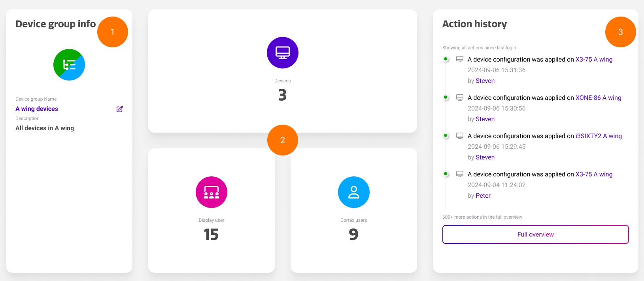The width and height of the screenshot is (644, 281).
Task: Click the green-blue device group icon
Action: coord(69,65)
